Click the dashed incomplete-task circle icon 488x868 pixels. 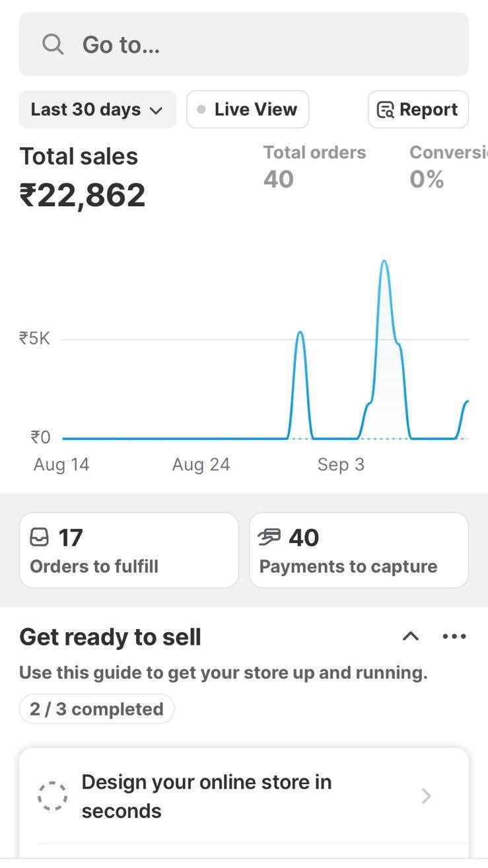click(x=52, y=796)
